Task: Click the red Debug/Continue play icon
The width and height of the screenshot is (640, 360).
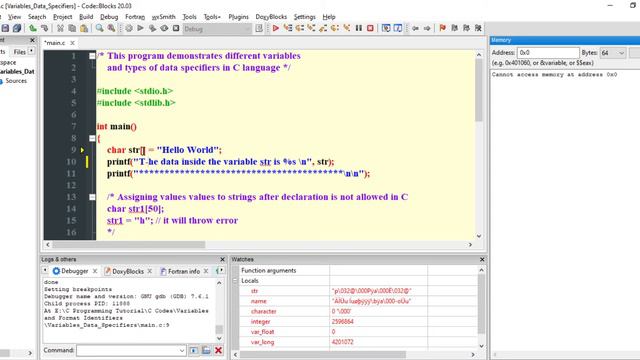Action: pos(276,28)
